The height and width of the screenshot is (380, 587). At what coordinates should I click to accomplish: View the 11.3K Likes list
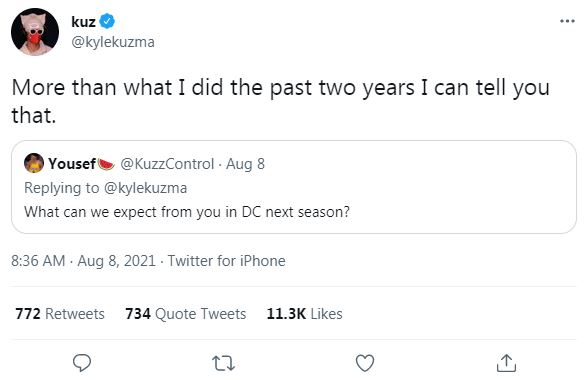[x=304, y=314]
